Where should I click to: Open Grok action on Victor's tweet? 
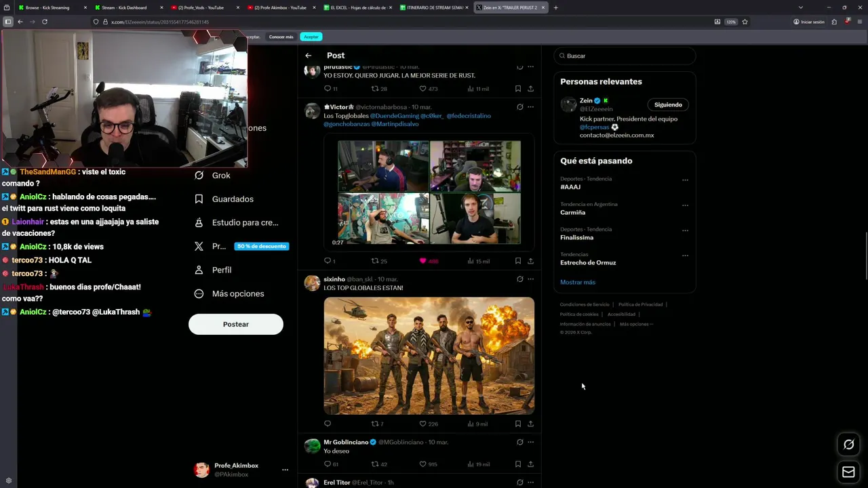click(520, 106)
